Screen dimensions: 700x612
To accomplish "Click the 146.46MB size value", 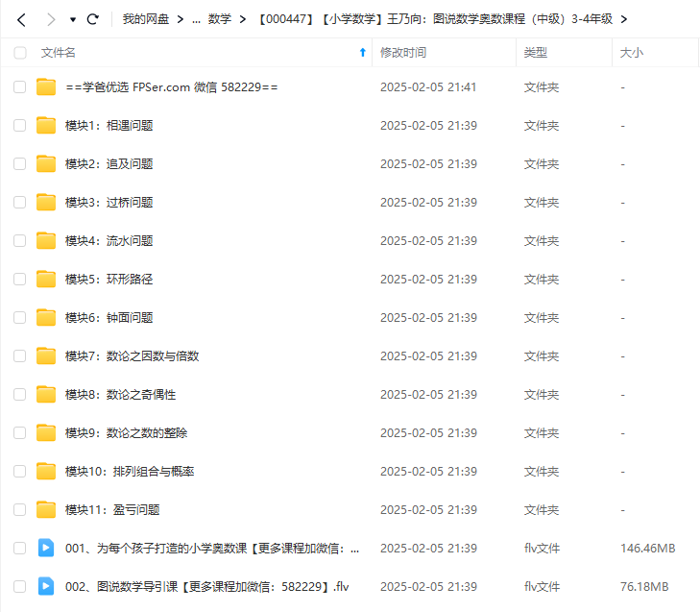I will [x=648, y=548].
